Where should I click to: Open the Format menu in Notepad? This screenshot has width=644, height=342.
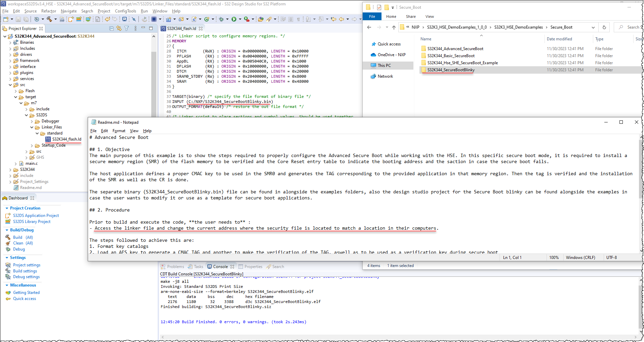tap(119, 131)
